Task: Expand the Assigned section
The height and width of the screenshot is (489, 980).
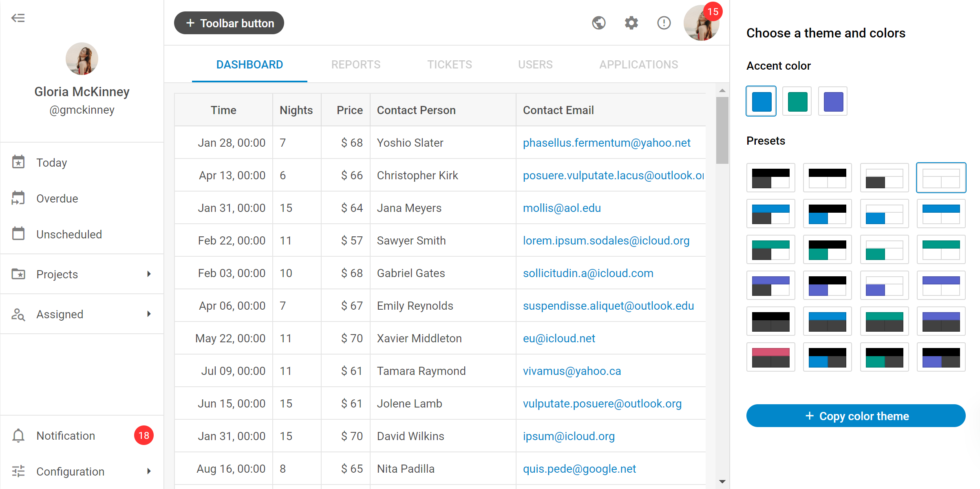Action: click(149, 314)
